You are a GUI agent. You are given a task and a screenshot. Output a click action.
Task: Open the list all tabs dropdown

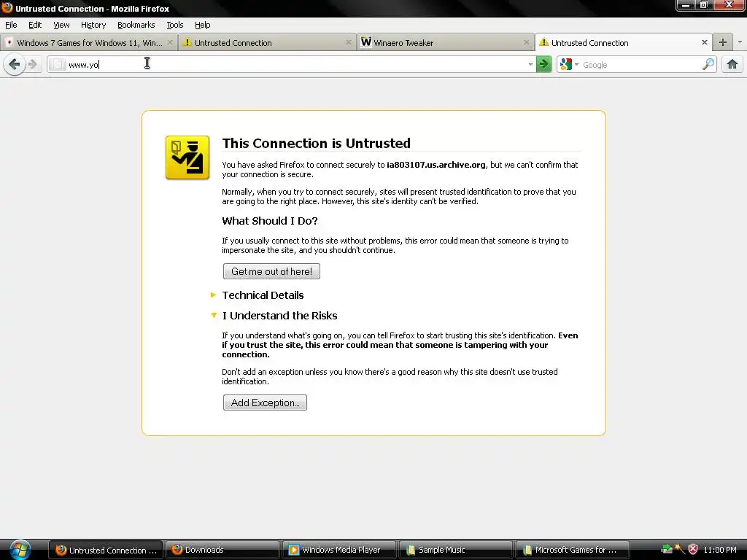point(740,42)
